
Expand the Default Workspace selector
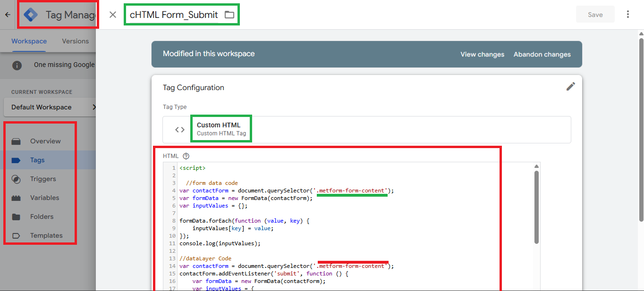[50, 107]
